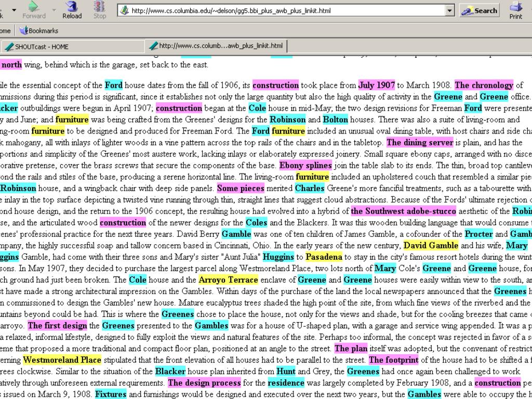The height and width of the screenshot is (399, 532).
Task: Click highlighted name "Charles"
Action: click(x=310, y=188)
